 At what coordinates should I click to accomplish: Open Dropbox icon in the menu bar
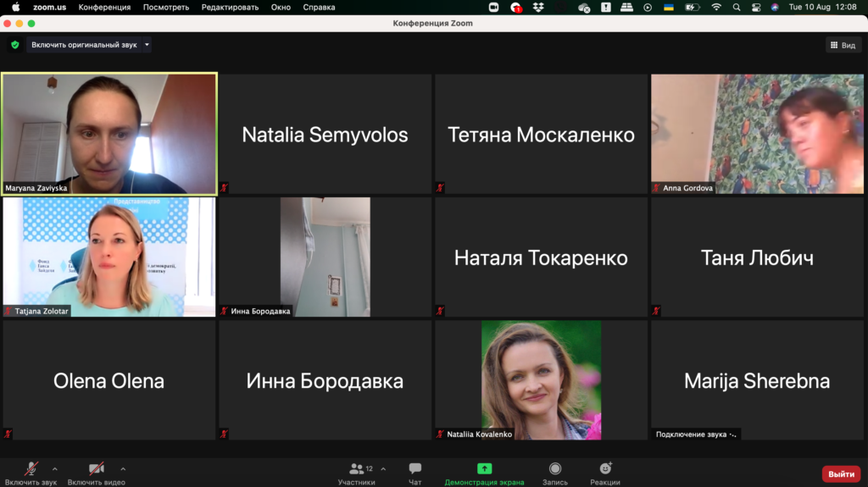coord(538,8)
